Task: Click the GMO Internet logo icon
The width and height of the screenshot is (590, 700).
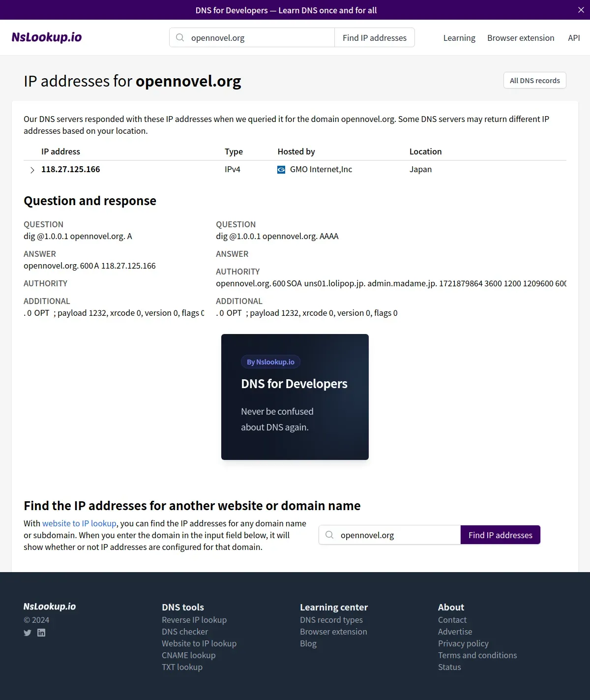Action: (x=281, y=170)
